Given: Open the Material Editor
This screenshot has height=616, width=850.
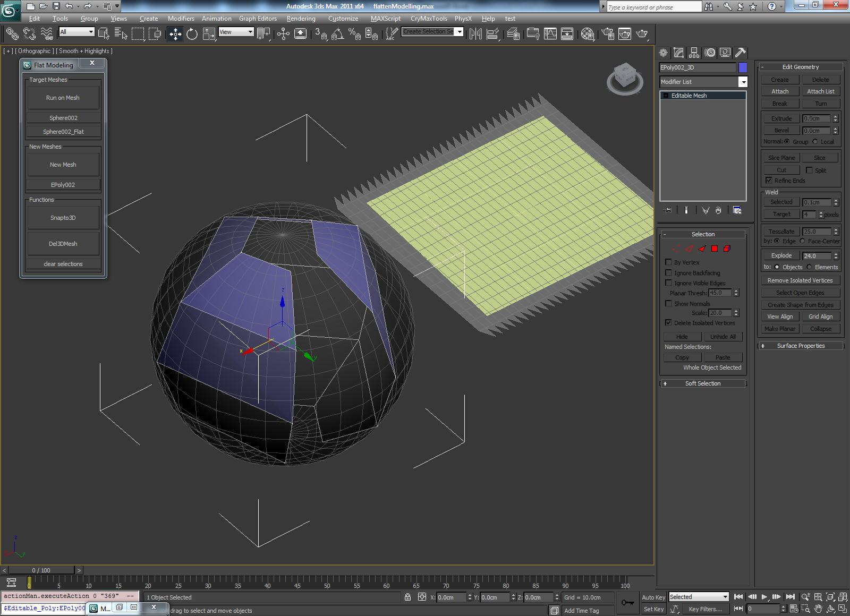Looking at the screenshot, I should (587, 34).
